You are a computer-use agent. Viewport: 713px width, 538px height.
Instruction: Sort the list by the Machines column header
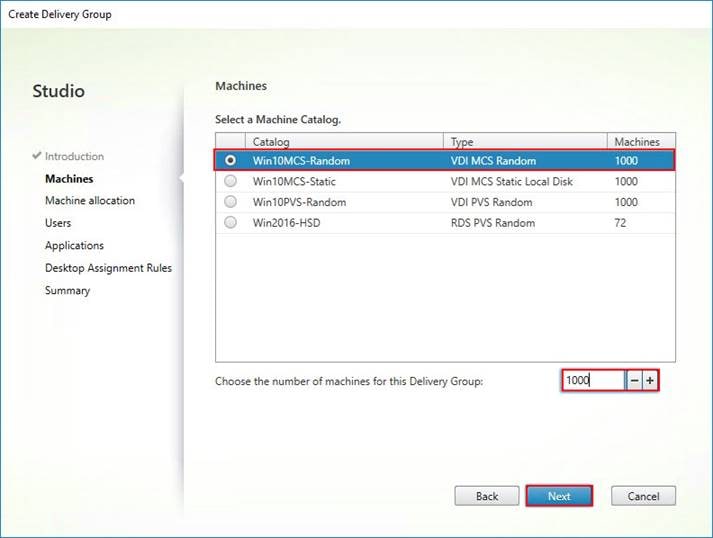(641, 141)
